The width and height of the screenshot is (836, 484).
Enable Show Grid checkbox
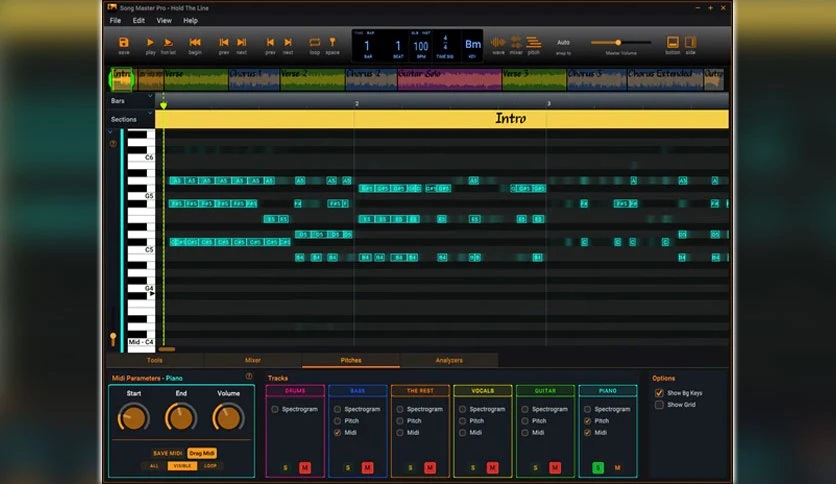pyautogui.click(x=659, y=405)
